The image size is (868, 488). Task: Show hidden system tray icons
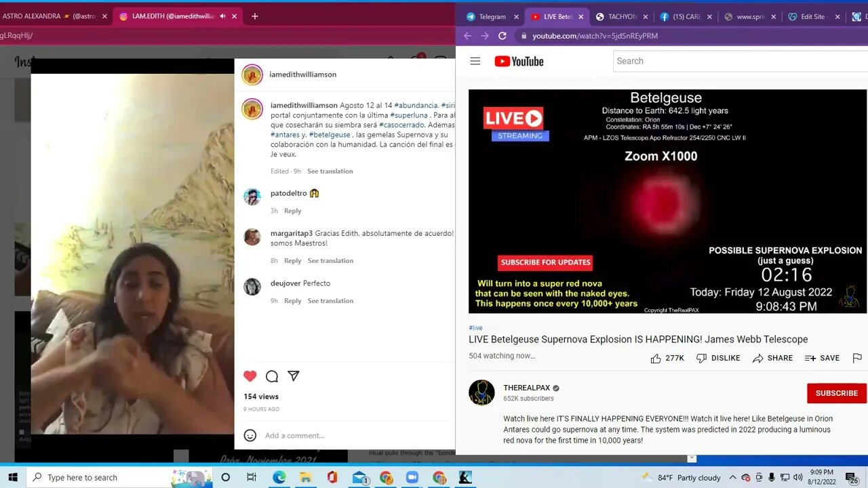tap(733, 477)
